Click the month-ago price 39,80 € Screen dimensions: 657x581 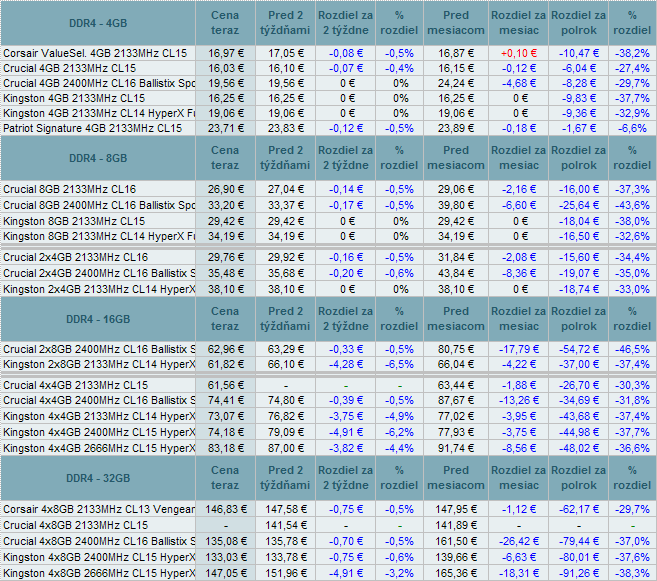point(456,205)
